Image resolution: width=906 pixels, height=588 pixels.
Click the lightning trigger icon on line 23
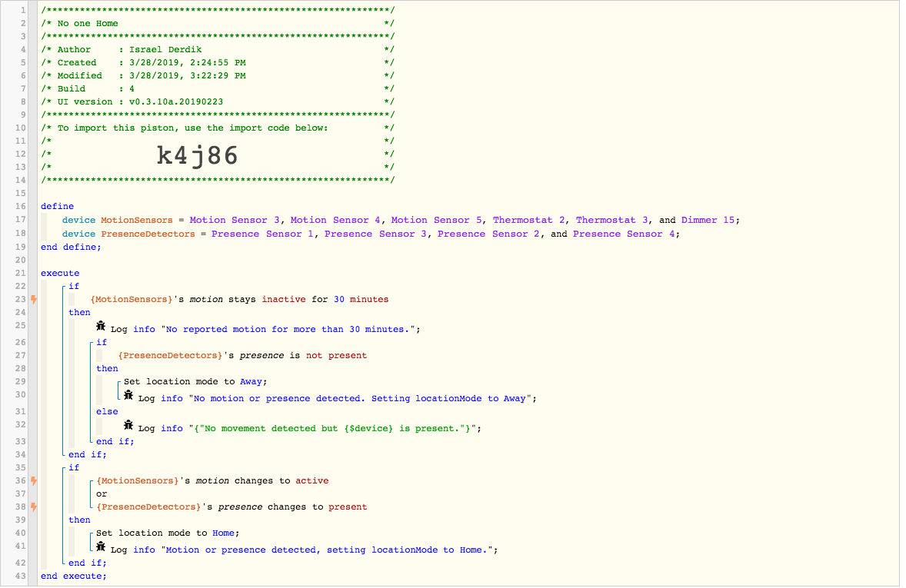click(x=34, y=299)
